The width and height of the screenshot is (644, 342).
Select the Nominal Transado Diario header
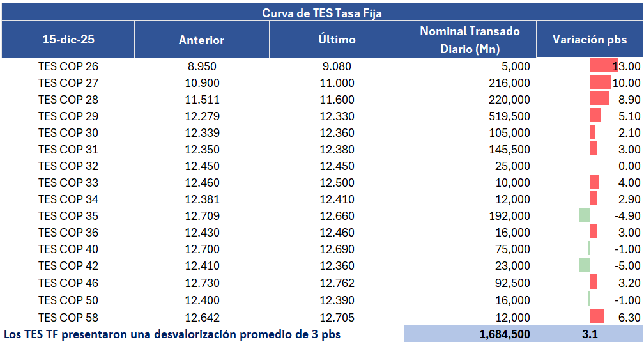click(470, 40)
